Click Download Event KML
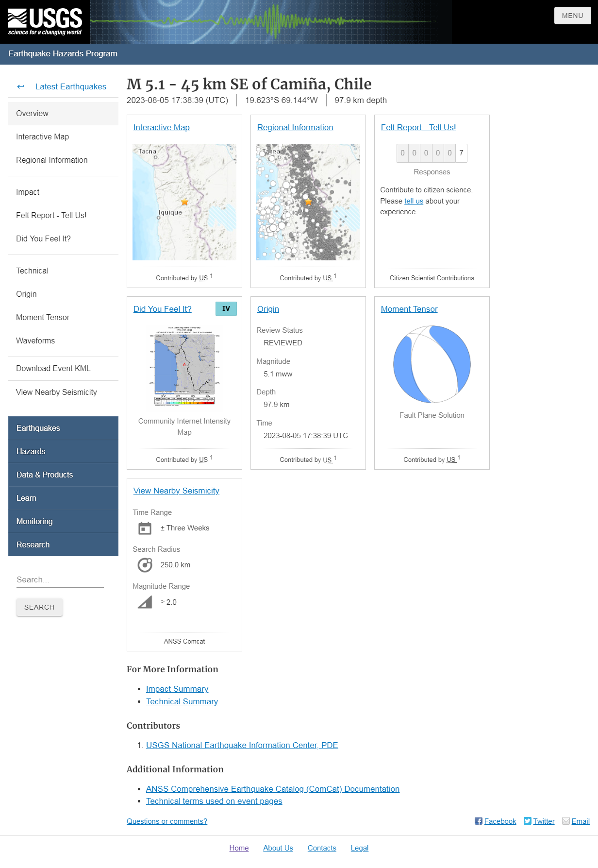This screenshot has width=598, height=868. click(63, 368)
